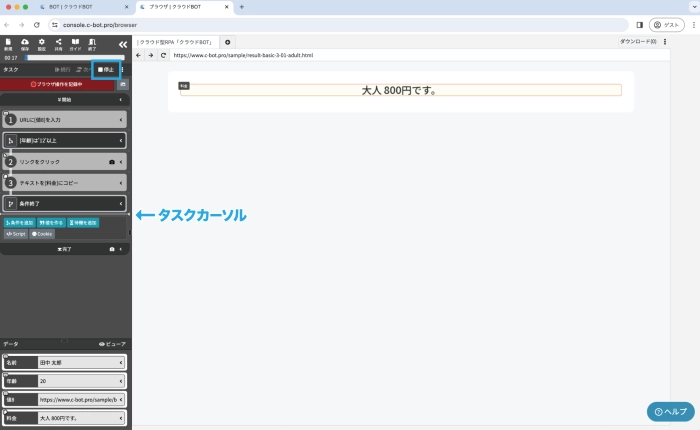The height and width of the screenshot is (430, 700).
Task: Click the 新規 (new) icon in top toolbar
Action: tap(8, 44)
